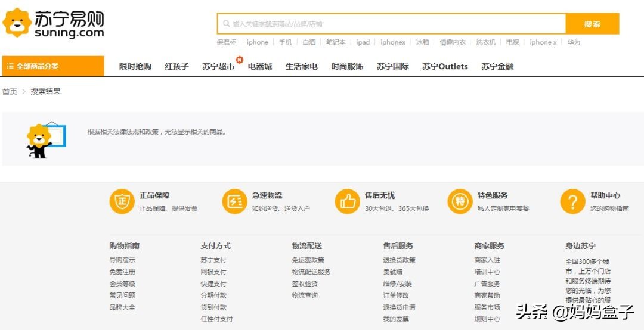Click the 急速物流 delivery icon
Viewport: 644px width, 330px height.
234,201
